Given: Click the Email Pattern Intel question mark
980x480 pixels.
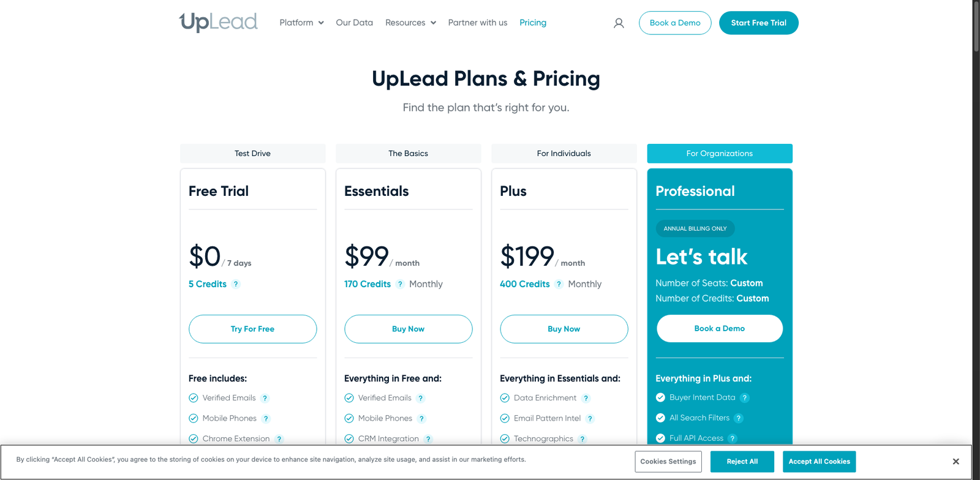Looking at the screenshot, I should [590, 418].
